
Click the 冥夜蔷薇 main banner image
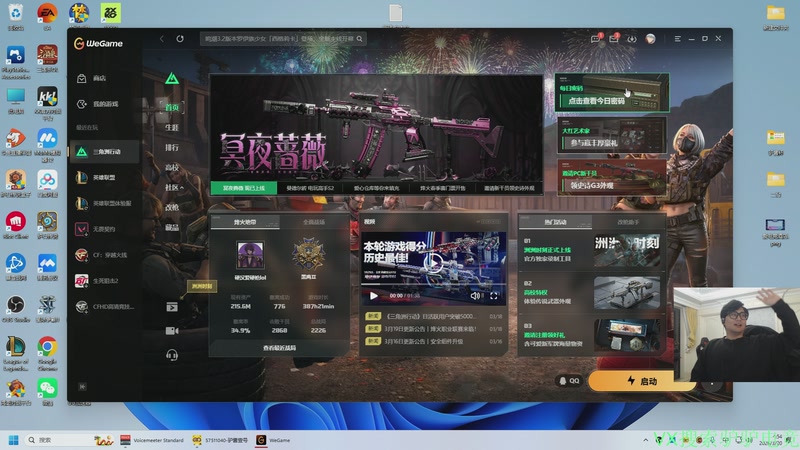point(377,128)
